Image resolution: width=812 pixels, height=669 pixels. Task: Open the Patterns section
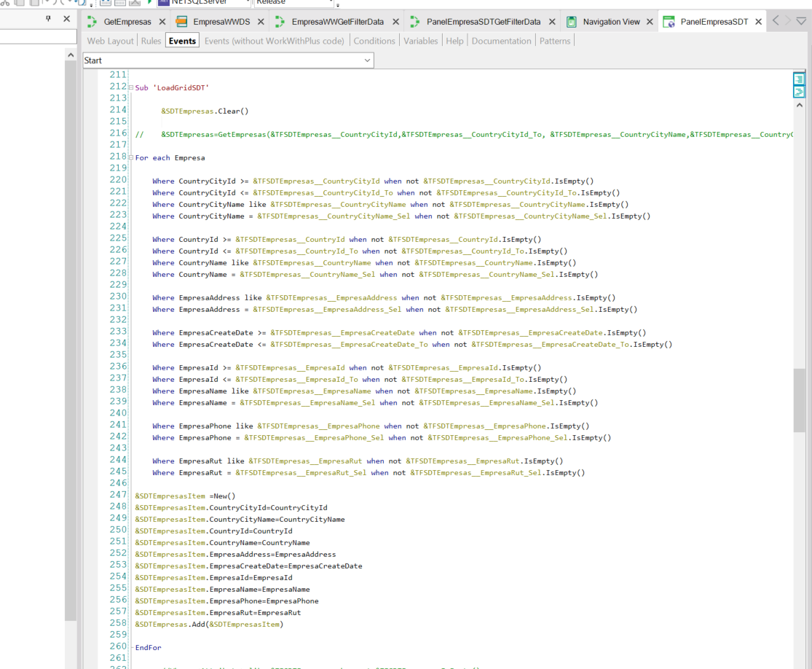point(555,41)
